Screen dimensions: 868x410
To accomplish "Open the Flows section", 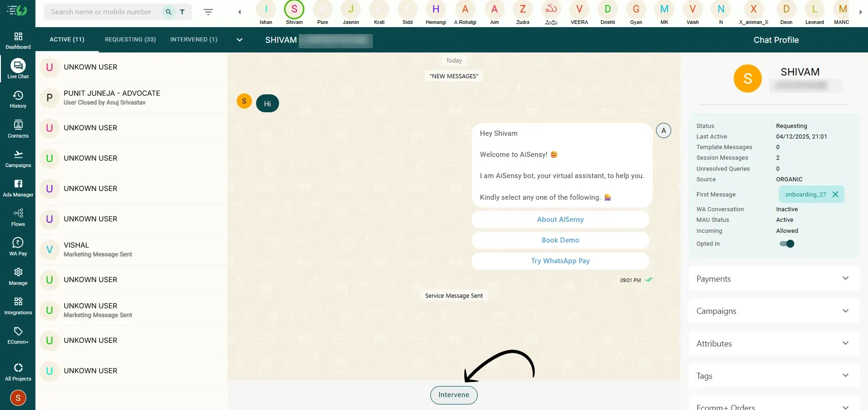I will (x=18, y=217).
